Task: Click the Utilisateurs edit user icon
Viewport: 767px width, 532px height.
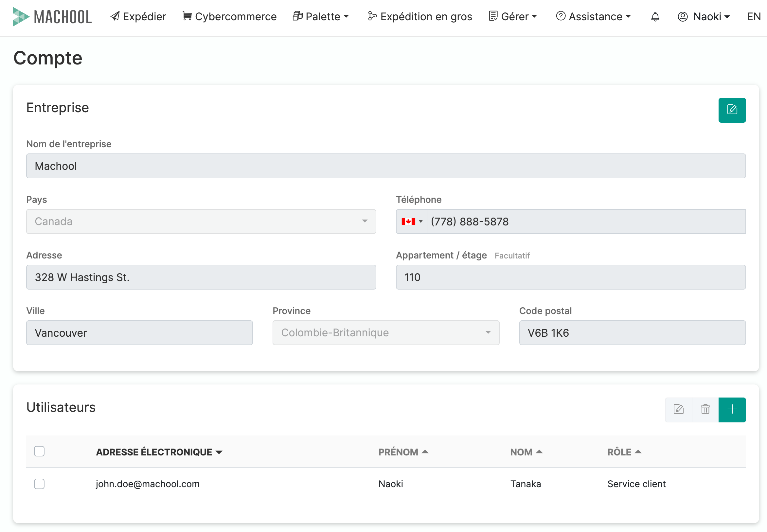Action: [678, 409]
